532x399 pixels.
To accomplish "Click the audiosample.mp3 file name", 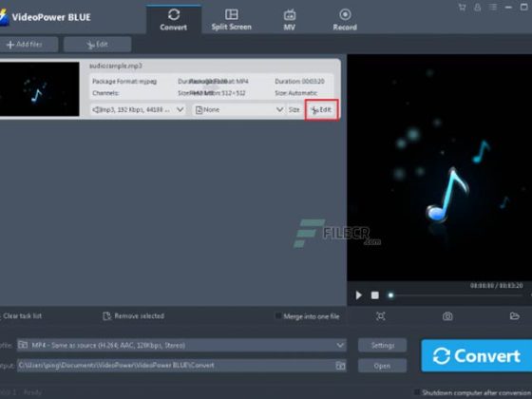I will tap(116, 66).
